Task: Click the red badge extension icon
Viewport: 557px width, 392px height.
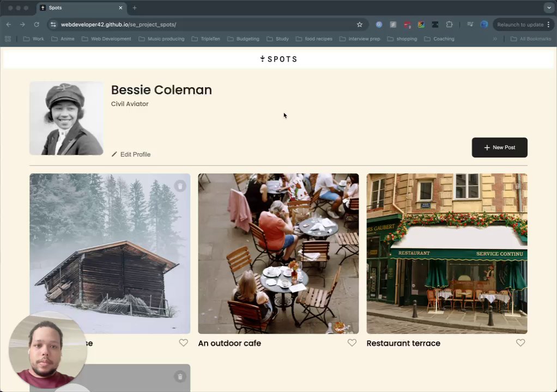Action: pyautogui.click(x=407, y=24)
